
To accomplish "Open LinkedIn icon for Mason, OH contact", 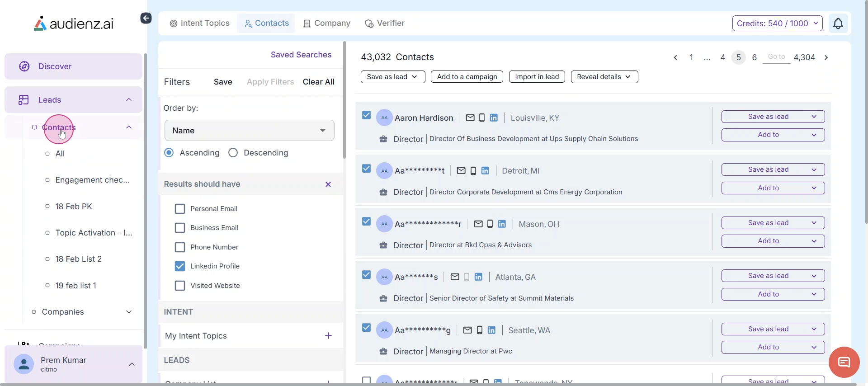I will click(502, 224).
